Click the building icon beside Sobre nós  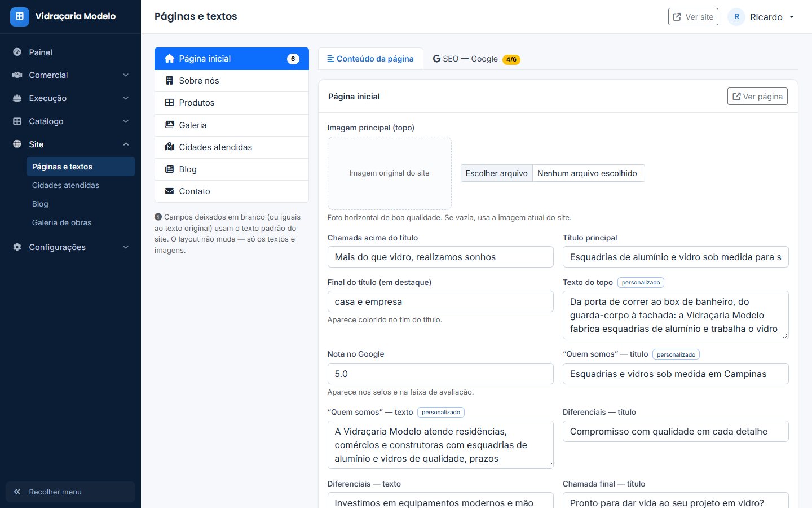(169, 81)
